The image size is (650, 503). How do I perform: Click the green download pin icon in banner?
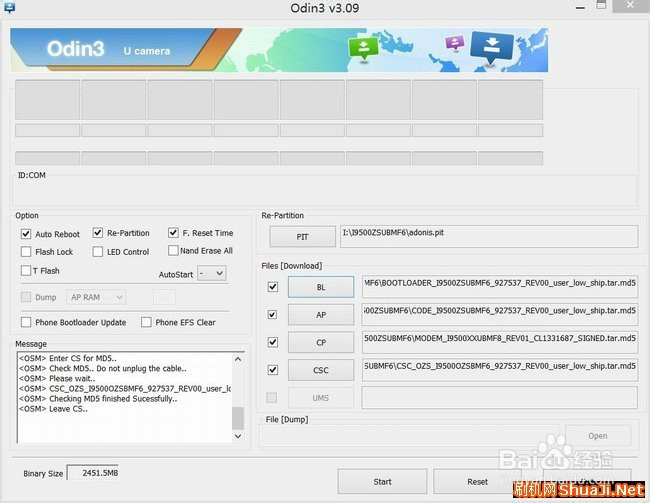tap(364, 49)
